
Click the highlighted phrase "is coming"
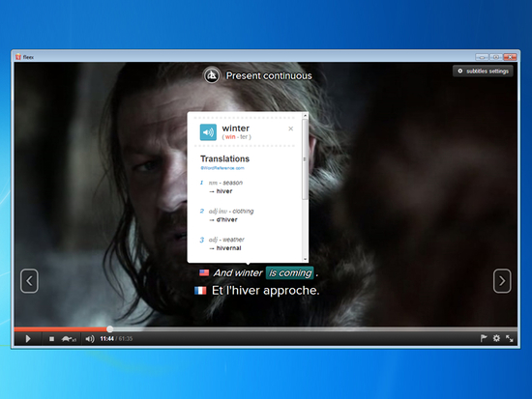click(x=290, y=272)
